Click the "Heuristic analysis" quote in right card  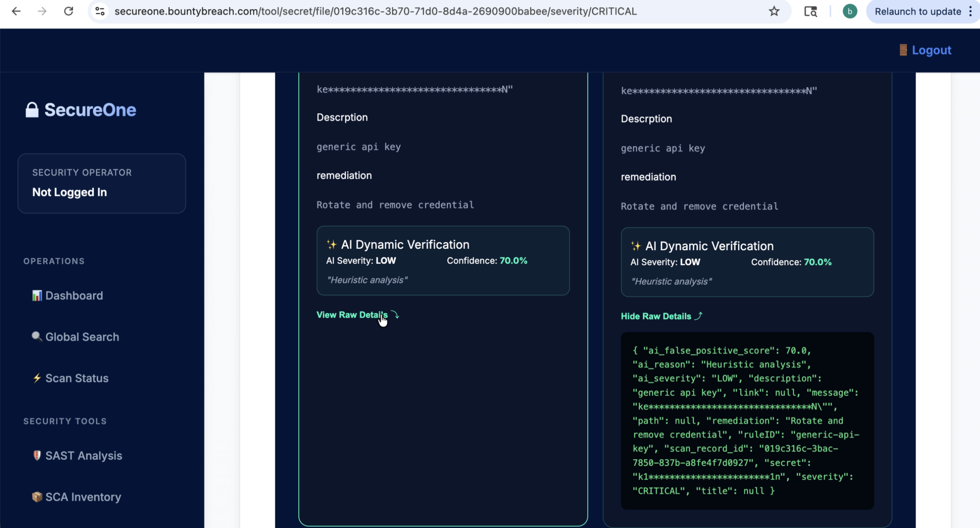pos(671,282)
